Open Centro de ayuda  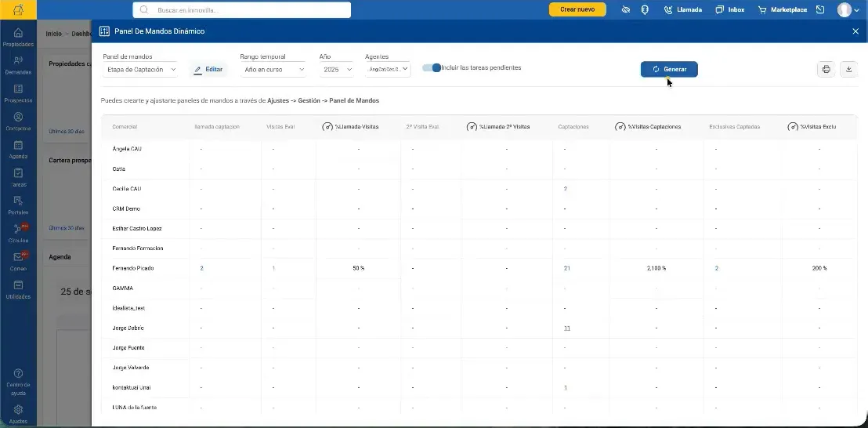(x=18, y=382)
